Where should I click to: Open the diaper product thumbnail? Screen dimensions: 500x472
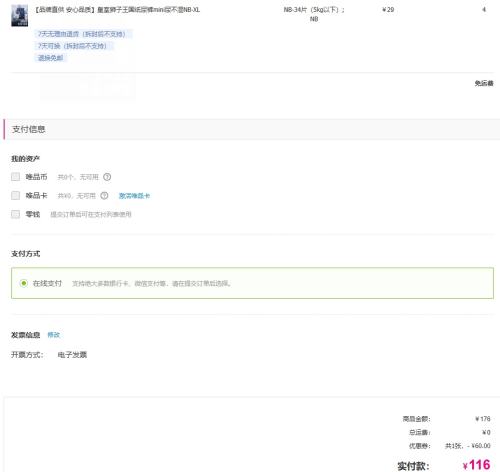19,16
